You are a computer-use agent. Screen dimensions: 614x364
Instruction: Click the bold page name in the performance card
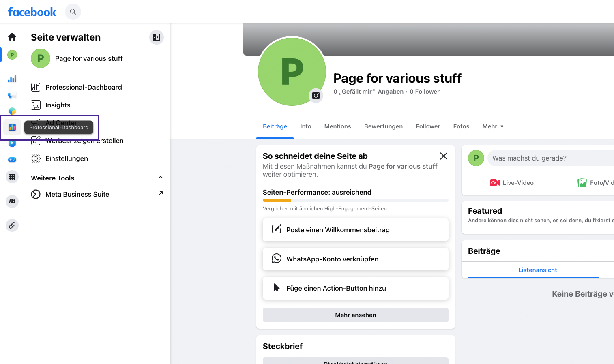point(403,166)
